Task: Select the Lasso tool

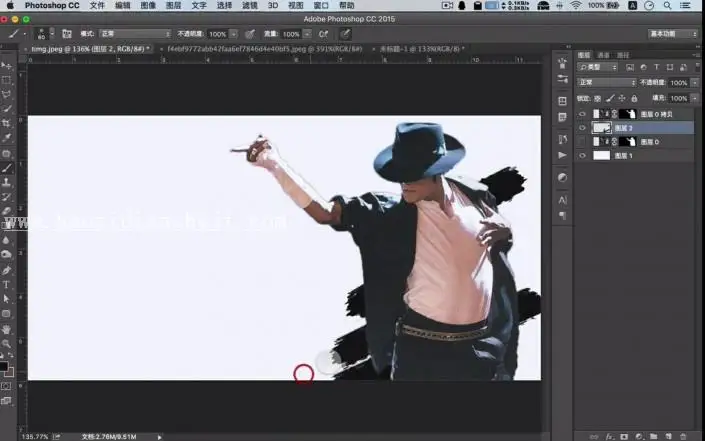Action: (6, 94)
